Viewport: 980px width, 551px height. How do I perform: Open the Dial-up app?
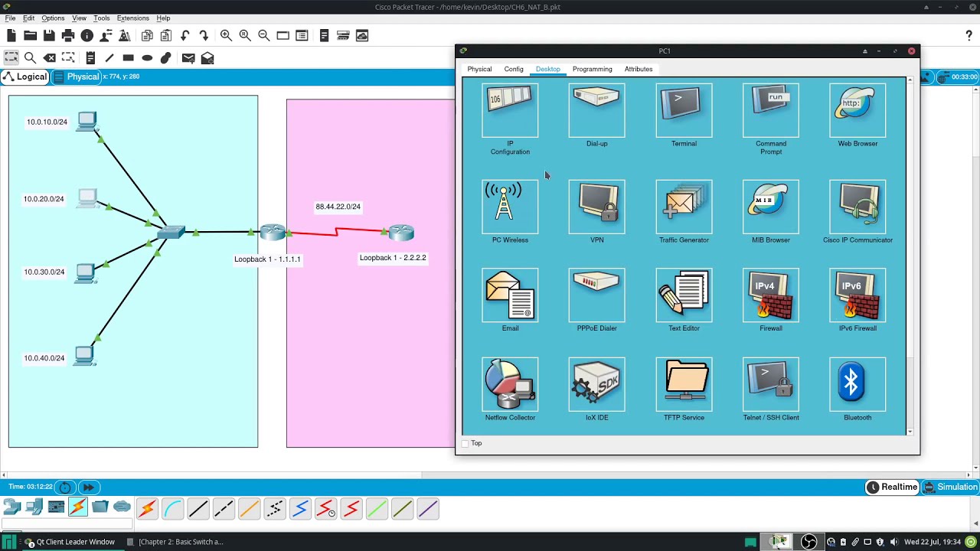(597, 111)
